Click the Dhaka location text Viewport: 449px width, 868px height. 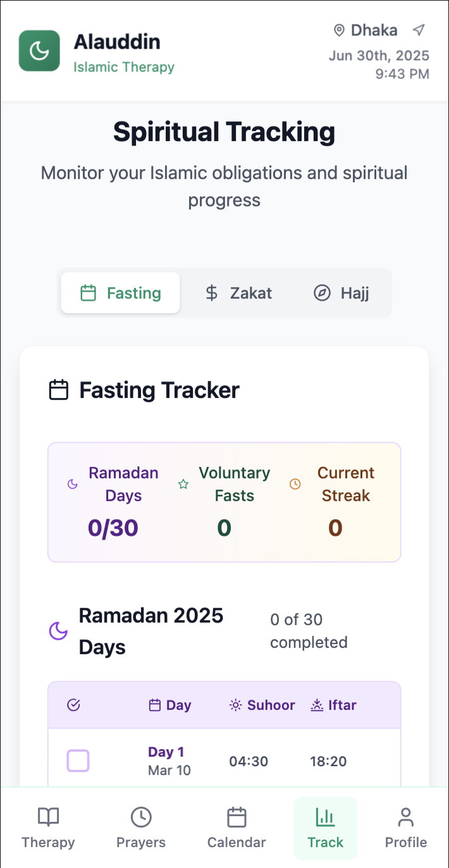(374, 30)
